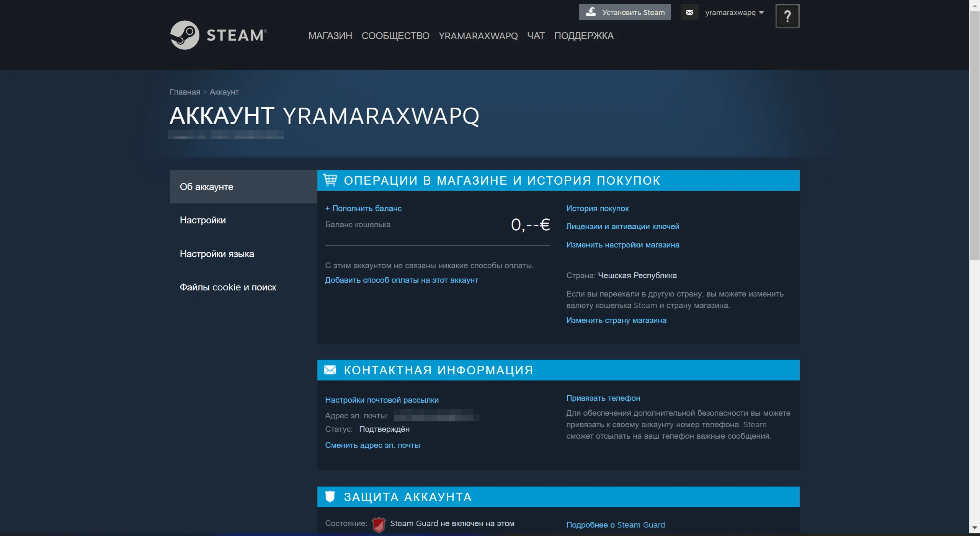
Task: Click the КОНТАКТНАЯ ИНФОРМАЦИЯ section header
Action: click(559, 370)
